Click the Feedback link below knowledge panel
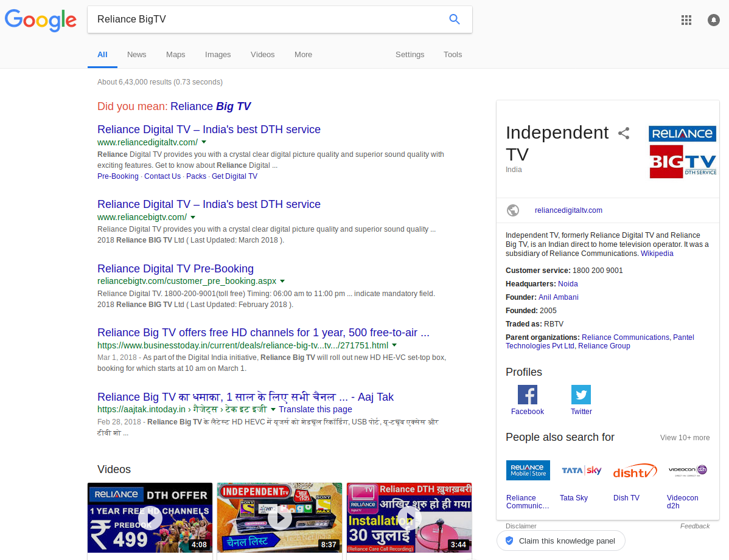The image size is (729, 560). [x=694, y=526]
